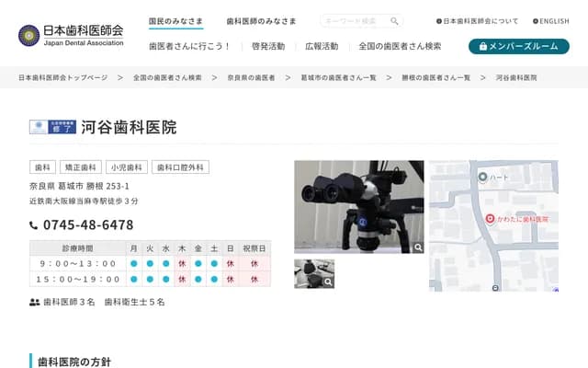Click the search magnifier icon in header
Screen dimensions: 588x368
pyautogui.click(x=394, y=21)
